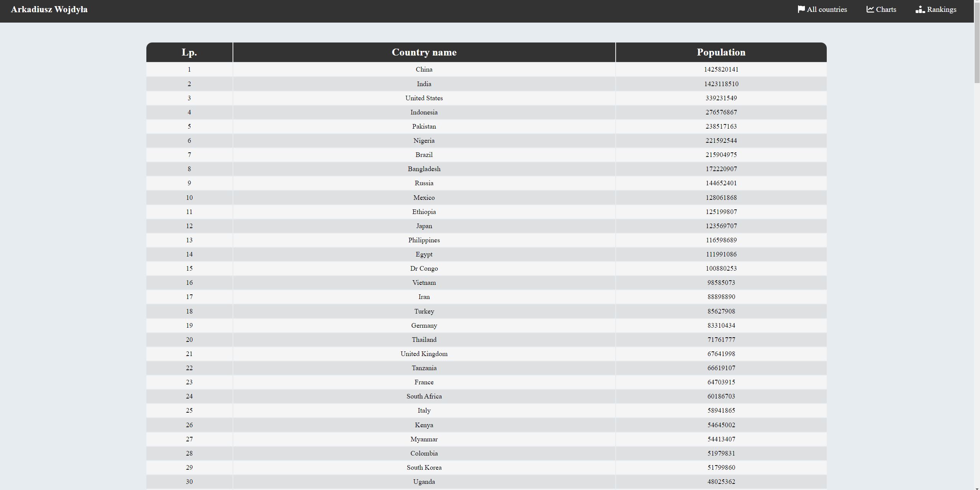The height and width of the screenshot is (490, 980).
Task: Click the Bangladesh country cell
Action: (424, 169)
